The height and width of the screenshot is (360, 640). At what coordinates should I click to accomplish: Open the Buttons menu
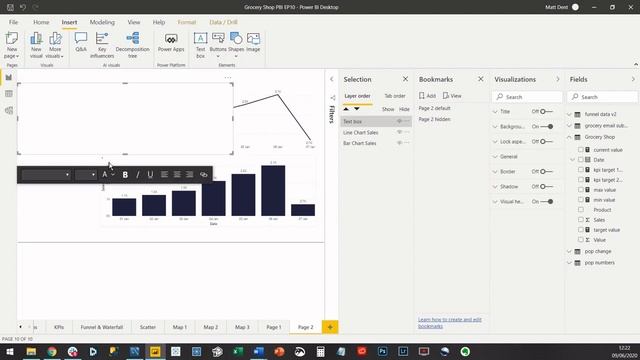tap(218, 45)
